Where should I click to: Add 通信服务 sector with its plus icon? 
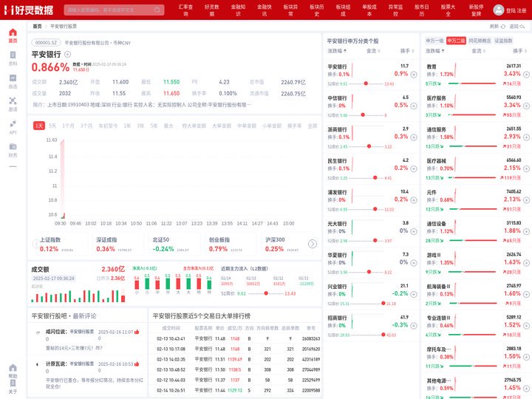526,137
